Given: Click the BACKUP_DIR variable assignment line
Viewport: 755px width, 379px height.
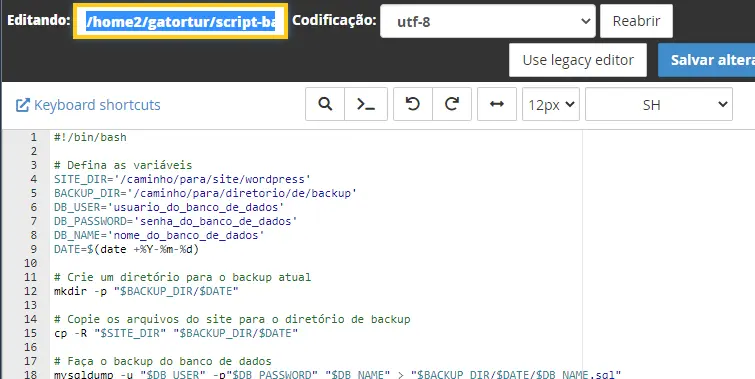Looking at the screenshot, I should 206,193.
